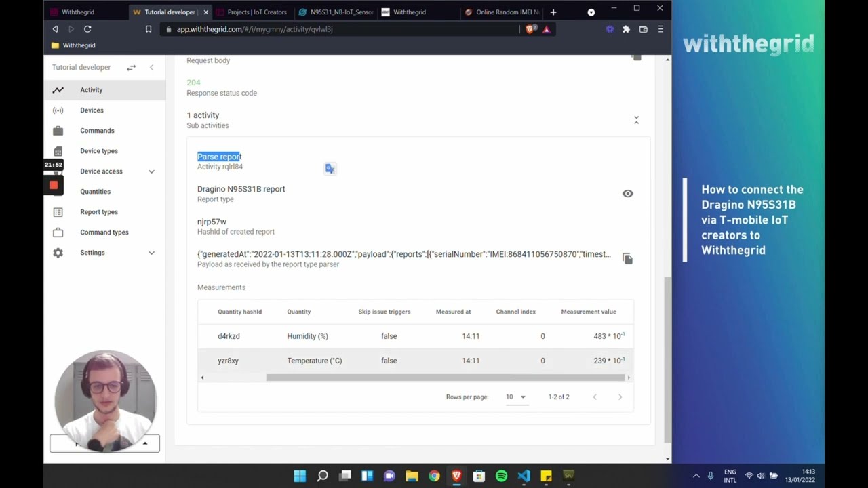
Task: Open Google Chrome from the taskbar
Action: [x=434, y=476]
